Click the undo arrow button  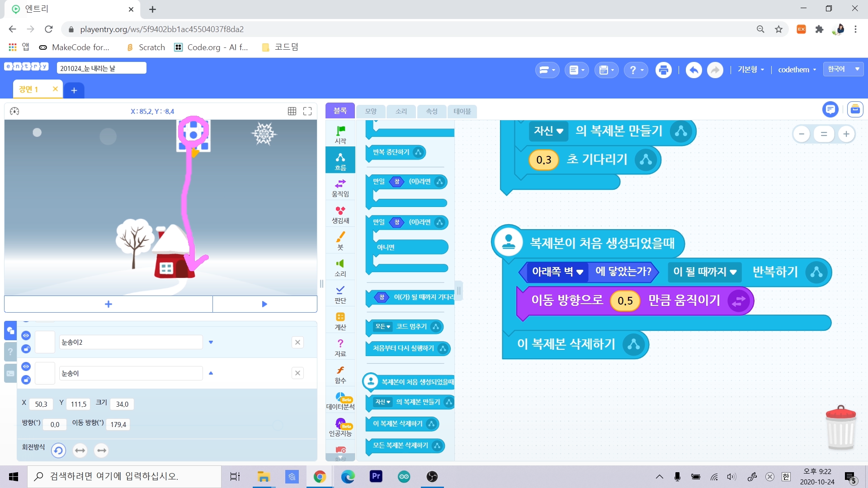point(693,70)
